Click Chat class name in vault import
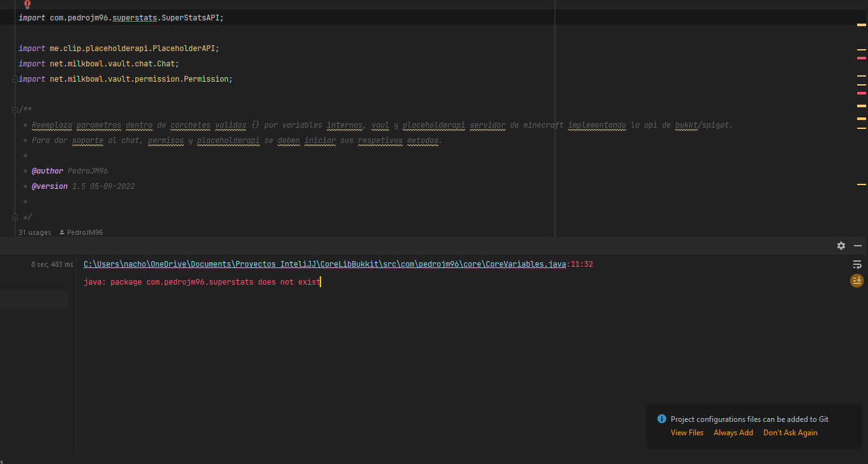Screen dimensions: 868x464 tap(166, 64)
